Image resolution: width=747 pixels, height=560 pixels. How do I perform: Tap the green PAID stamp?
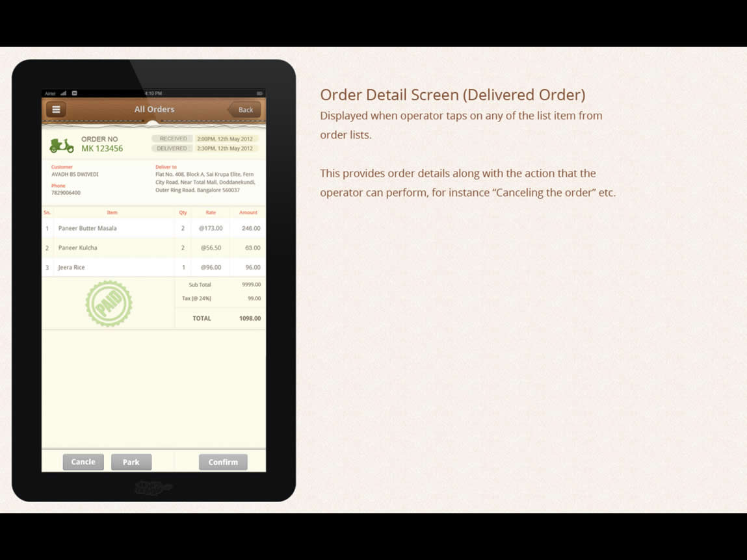(x=109, y=303)
